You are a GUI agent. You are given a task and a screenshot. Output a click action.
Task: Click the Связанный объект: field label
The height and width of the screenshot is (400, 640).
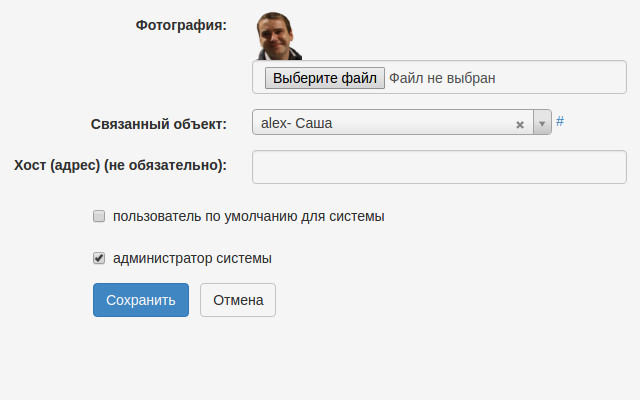(158, 124)
